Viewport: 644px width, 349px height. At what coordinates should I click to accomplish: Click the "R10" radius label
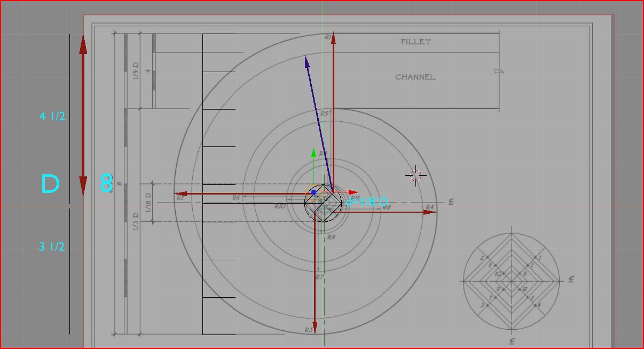[x=280, y=206]
